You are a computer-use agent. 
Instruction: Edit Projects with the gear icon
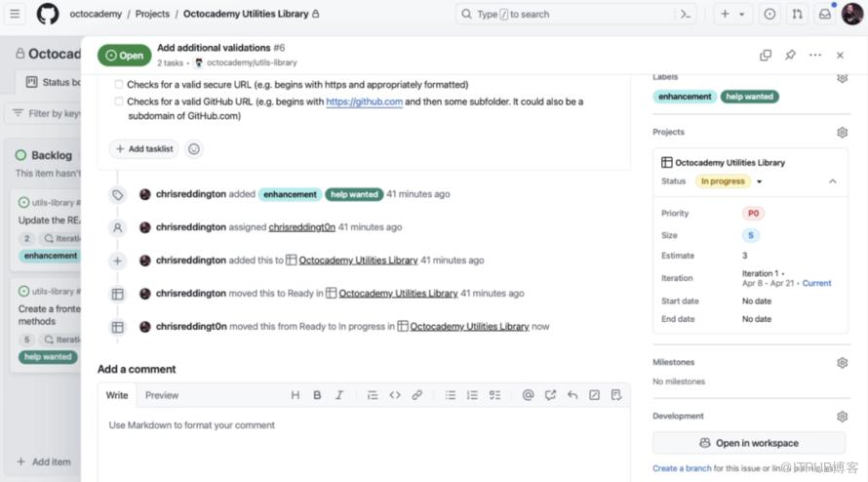[842, 133]
